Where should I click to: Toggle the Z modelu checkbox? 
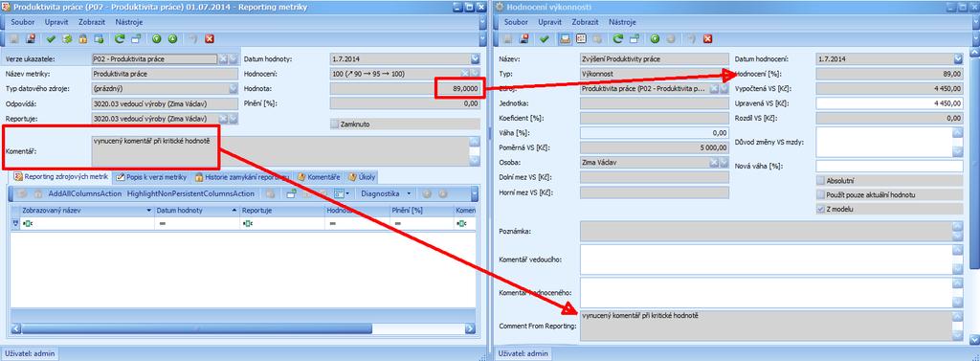coord(821,210)
